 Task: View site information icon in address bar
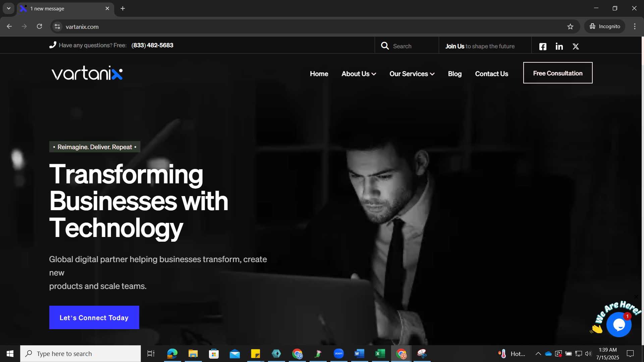[x=57, y=26]
